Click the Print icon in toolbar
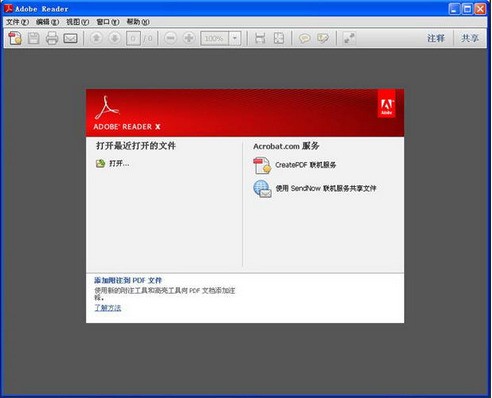This screenshot has width=492, height=398. pyautogui.click(x=52, y=38)
